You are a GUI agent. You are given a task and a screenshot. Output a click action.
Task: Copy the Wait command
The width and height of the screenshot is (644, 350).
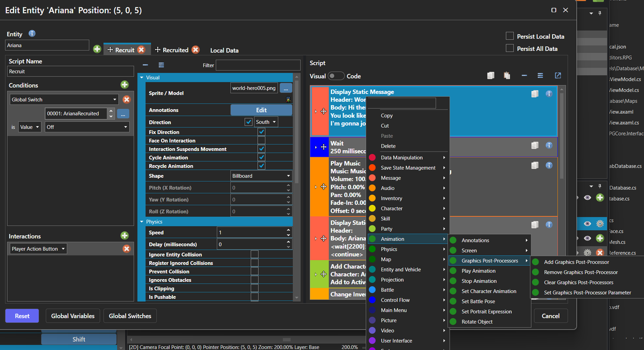pos(535,145)
